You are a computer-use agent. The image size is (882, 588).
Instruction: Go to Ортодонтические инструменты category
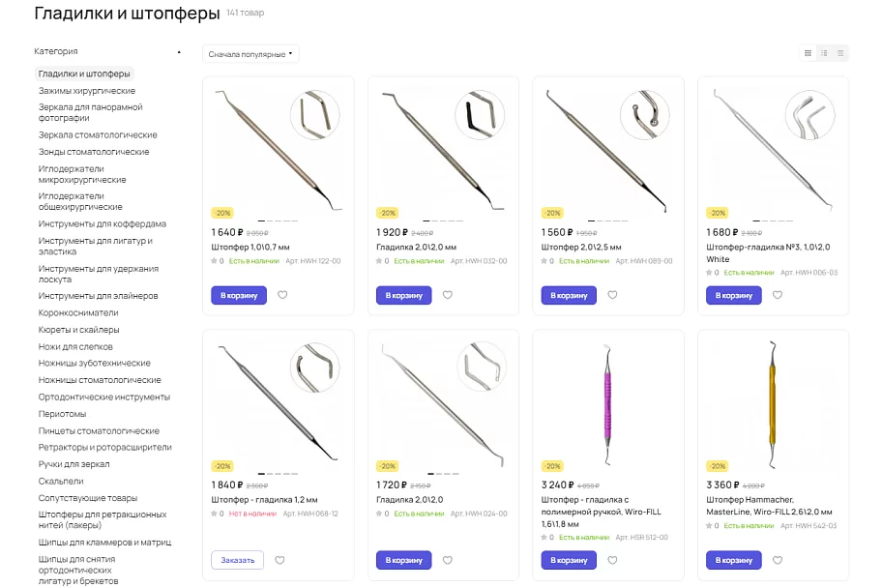click(x=104, y=397)
